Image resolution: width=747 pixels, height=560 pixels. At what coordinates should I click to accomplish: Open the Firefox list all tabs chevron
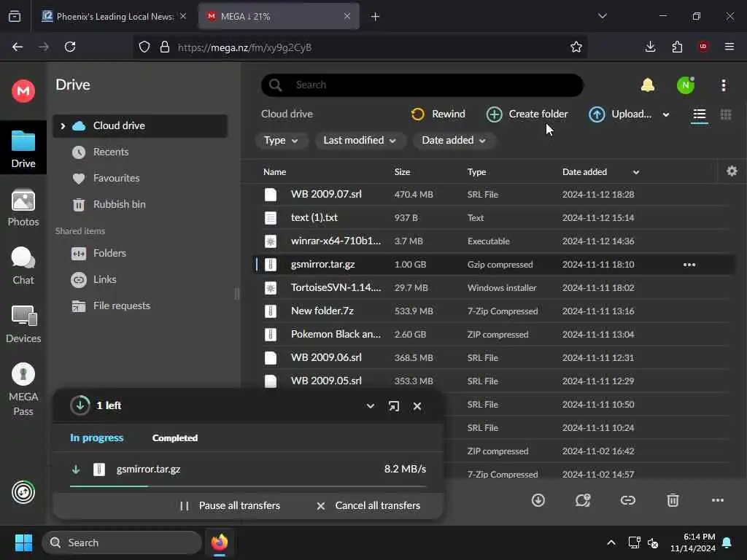tap(602, 16)
